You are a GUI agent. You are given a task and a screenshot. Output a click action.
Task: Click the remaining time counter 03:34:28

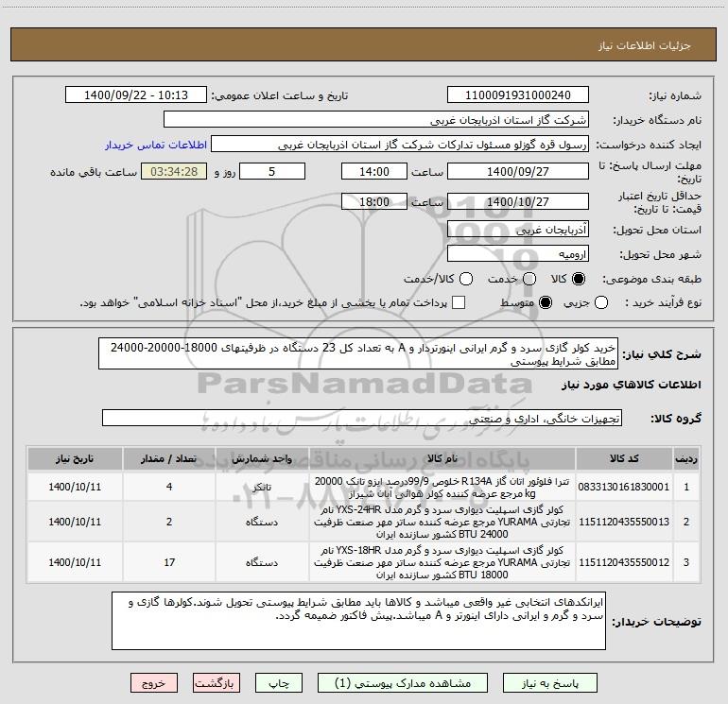(174, 171)
